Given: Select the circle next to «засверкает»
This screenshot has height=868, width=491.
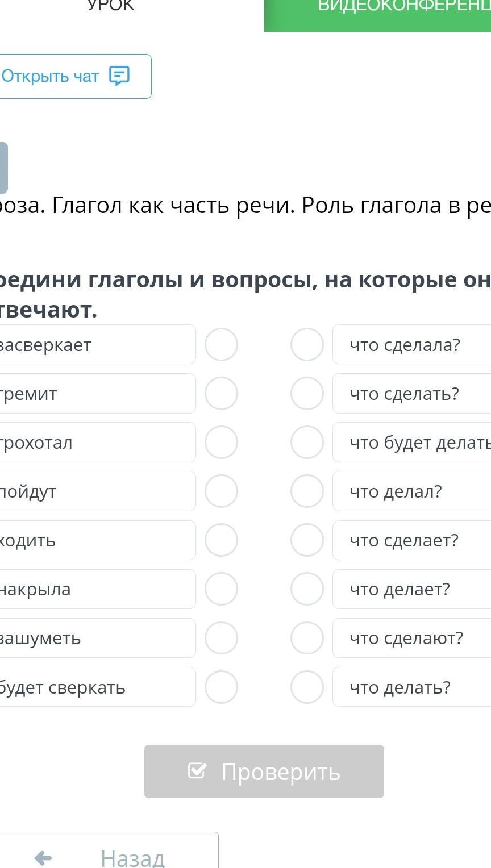Looking at the screenshot, I should (x=221, y=345).
